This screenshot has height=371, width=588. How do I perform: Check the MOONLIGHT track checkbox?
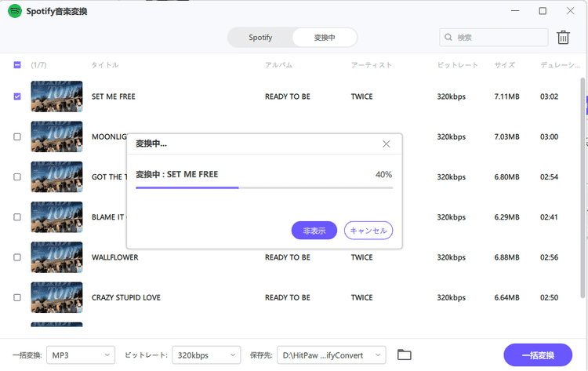pyautogui.click(x=17, y=136)
